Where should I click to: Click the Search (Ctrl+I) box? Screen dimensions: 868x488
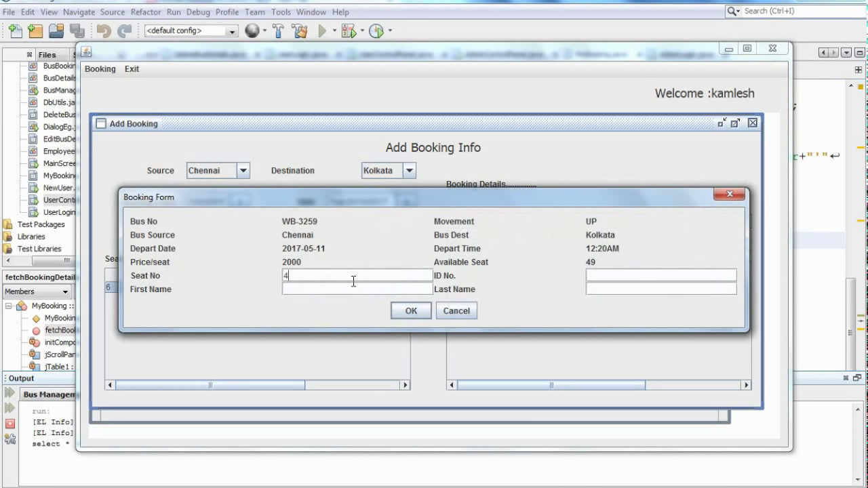(x=795, y=11)
